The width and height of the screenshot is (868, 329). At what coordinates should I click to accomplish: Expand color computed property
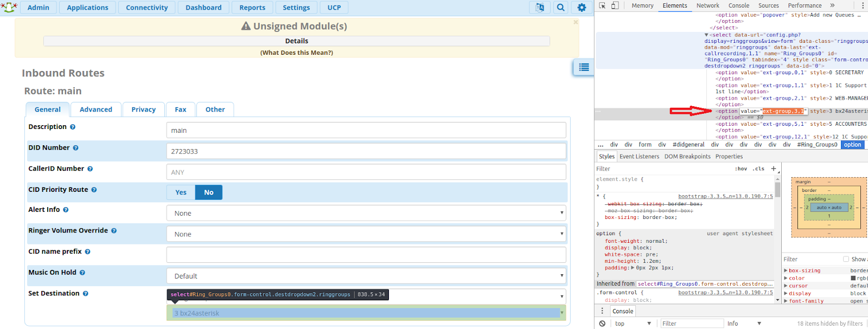coord(786,278)
